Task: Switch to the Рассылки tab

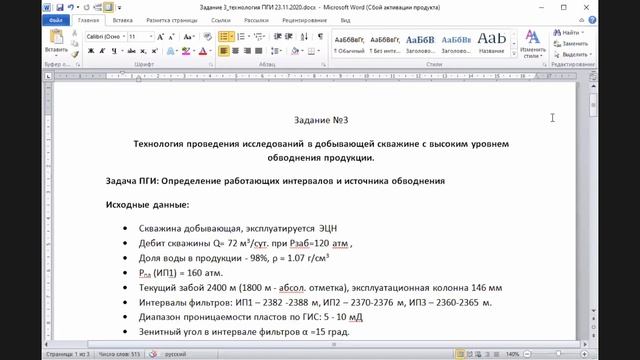Action: (x=256, y=20)
